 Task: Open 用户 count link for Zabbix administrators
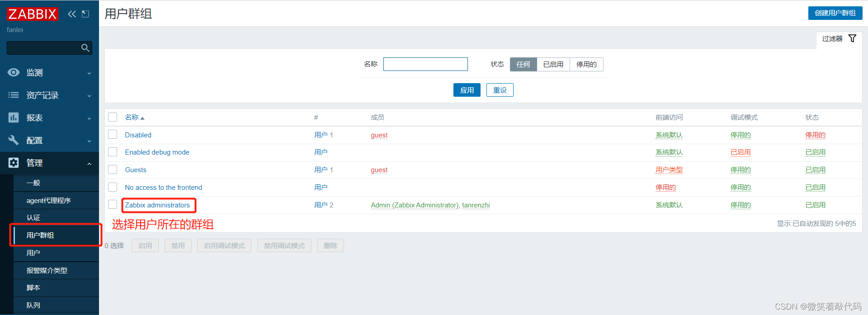coord(321,205)
